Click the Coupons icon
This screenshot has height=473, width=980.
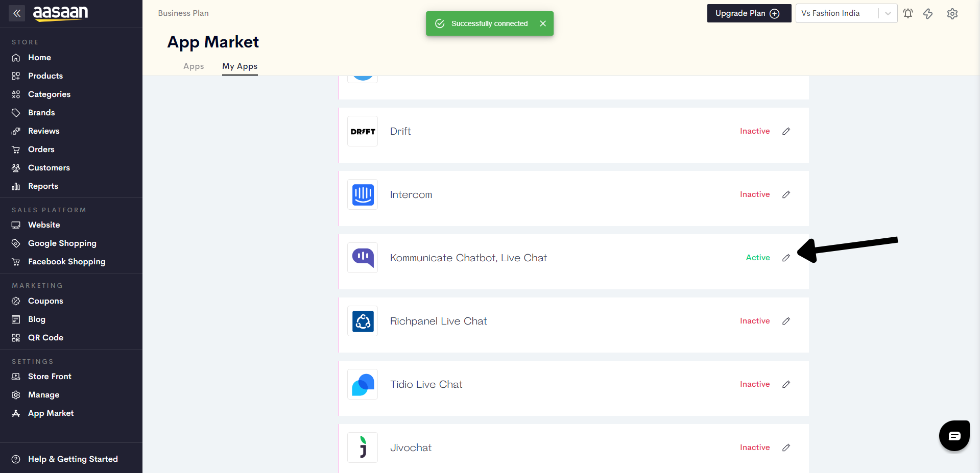(16, 301)
